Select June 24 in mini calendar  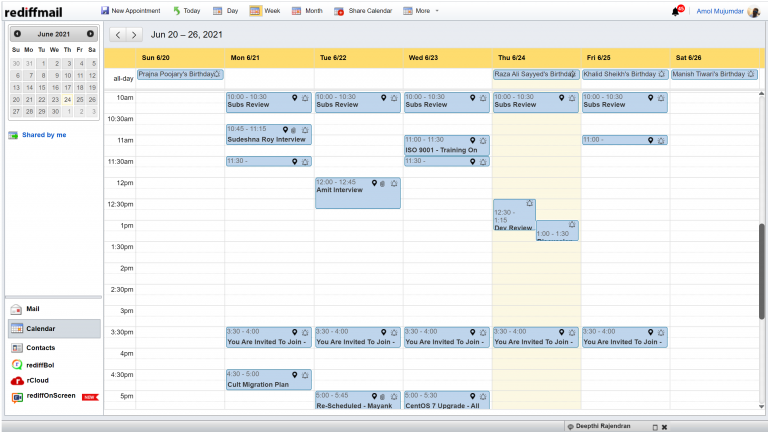67,99
